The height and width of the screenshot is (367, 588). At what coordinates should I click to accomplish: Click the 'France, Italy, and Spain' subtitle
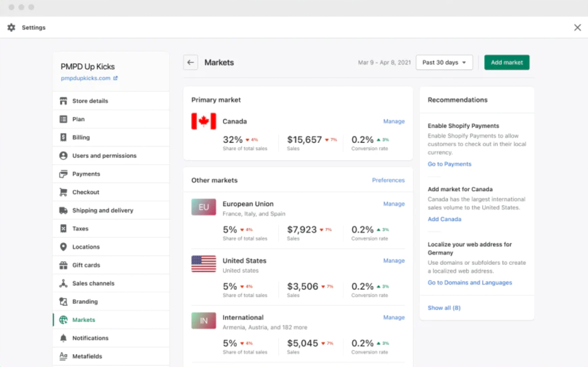[x=254, y=214]
